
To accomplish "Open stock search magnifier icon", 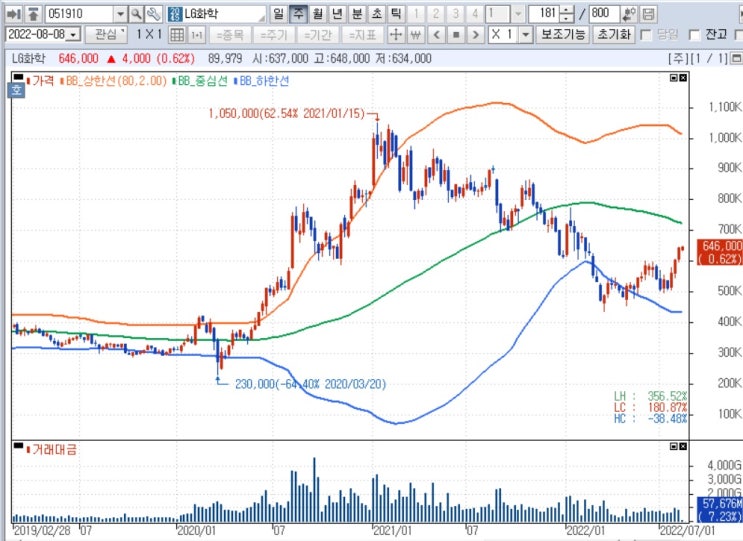I will pos(136,14).
